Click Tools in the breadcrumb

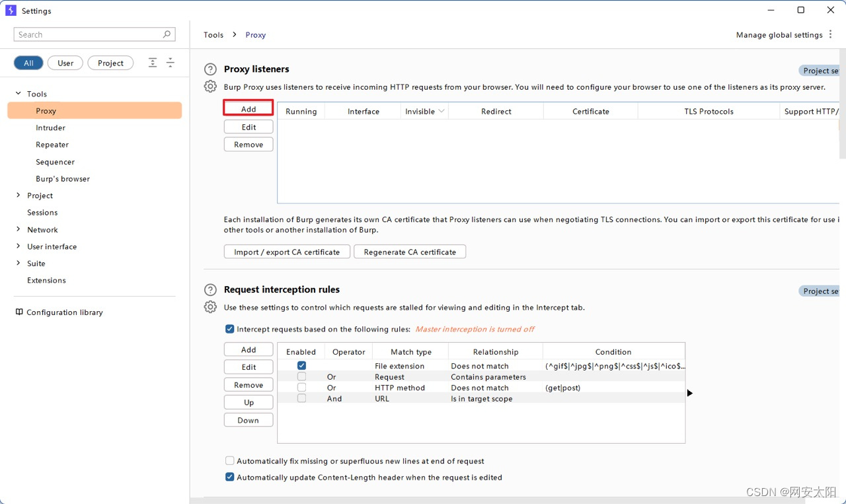click(x=213, y=35)
